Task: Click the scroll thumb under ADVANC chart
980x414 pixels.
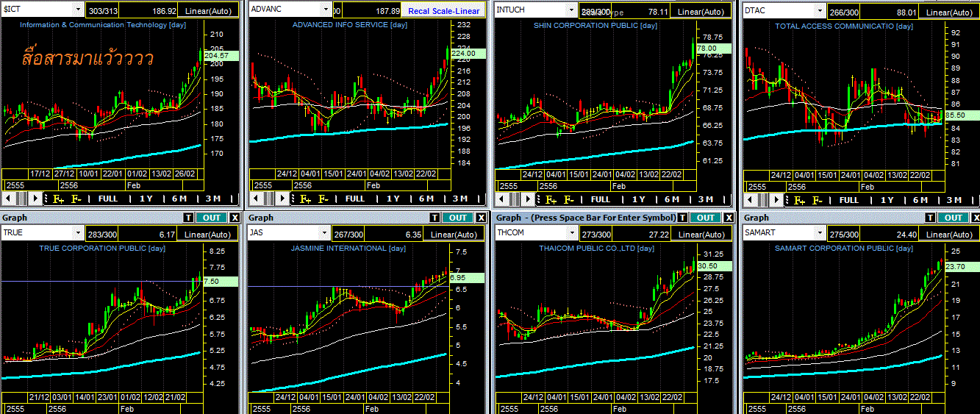Action: point(268,199)
